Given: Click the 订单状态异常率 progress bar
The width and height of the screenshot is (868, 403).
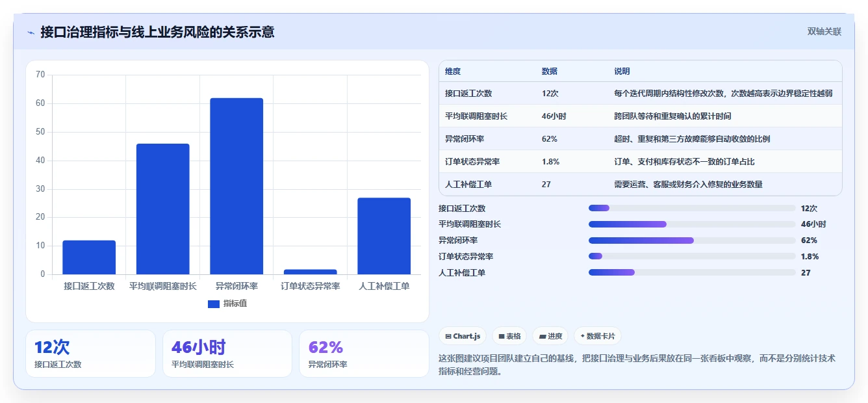Looking at the screenshot, I should tap(692, 256).
